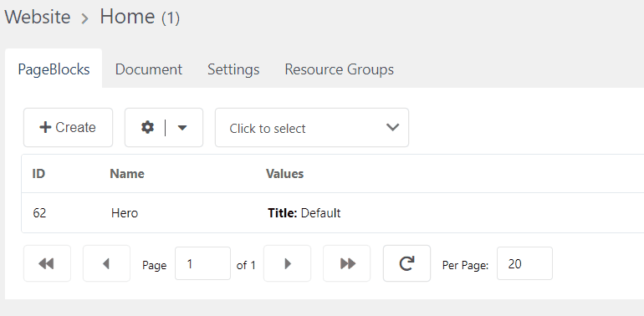The height and width of the screenshot is (316, 644).
Task: Click the page number input field
Action: tap(203, 263)
